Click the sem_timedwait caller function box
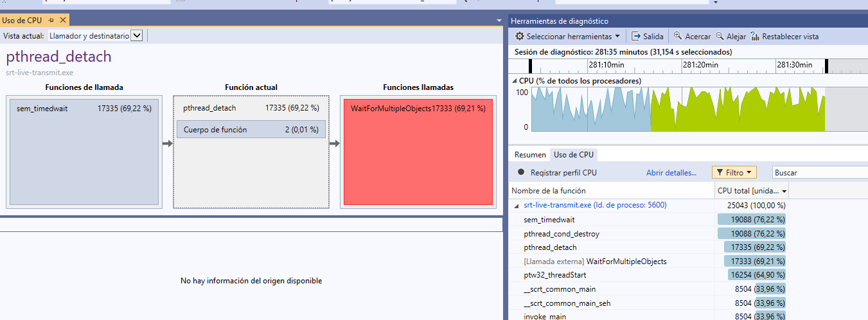Image resolution: width=868 pixels, height=320 pixels. (x=84, y=152)
